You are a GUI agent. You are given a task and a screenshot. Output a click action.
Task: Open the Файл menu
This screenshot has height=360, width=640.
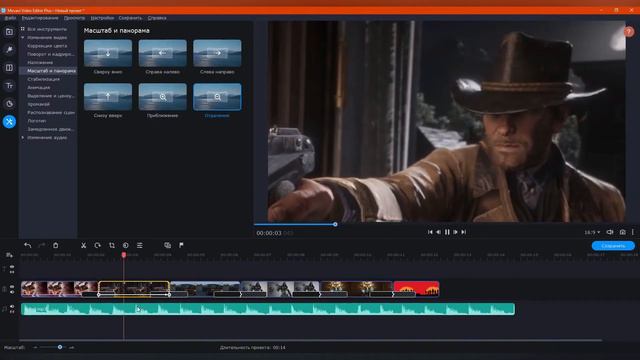pyautogui.click(x=10, y=18)
